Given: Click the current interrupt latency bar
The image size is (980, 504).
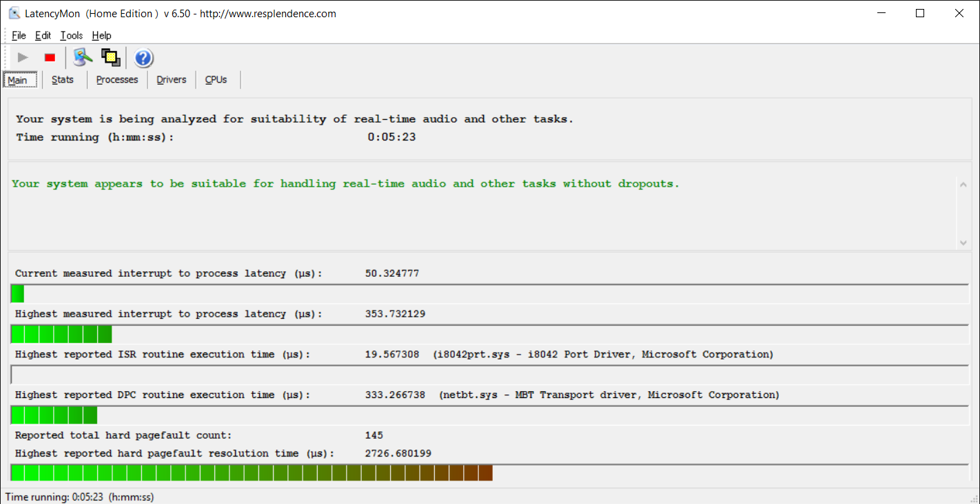Looking at the screenshot, I should pyautogui.click(x=489, y=293).
